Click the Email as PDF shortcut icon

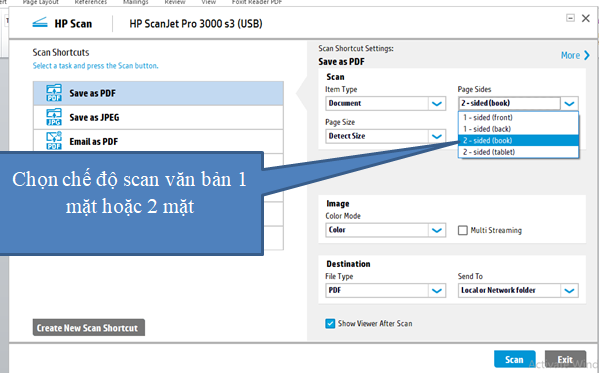(54, 141)
